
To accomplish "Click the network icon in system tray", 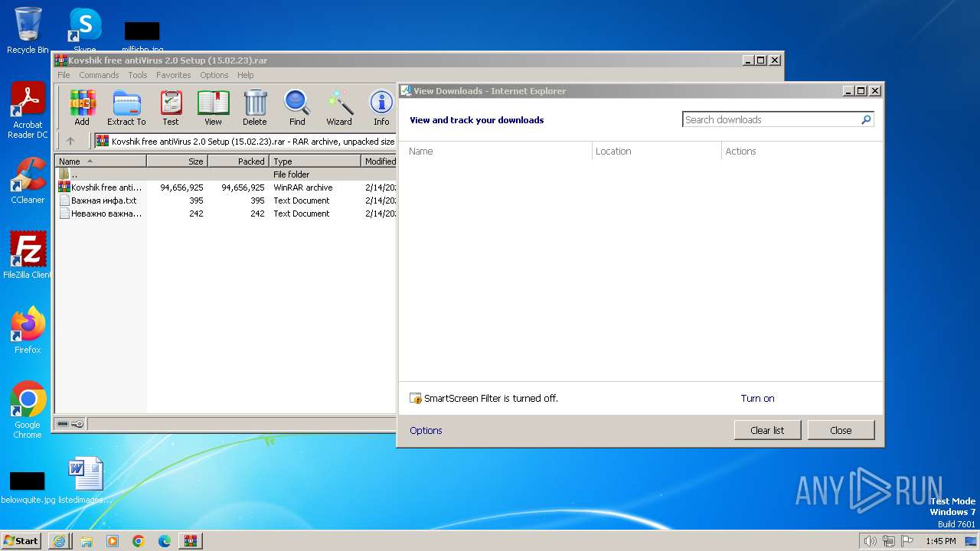I will click(x=889, y=541).
